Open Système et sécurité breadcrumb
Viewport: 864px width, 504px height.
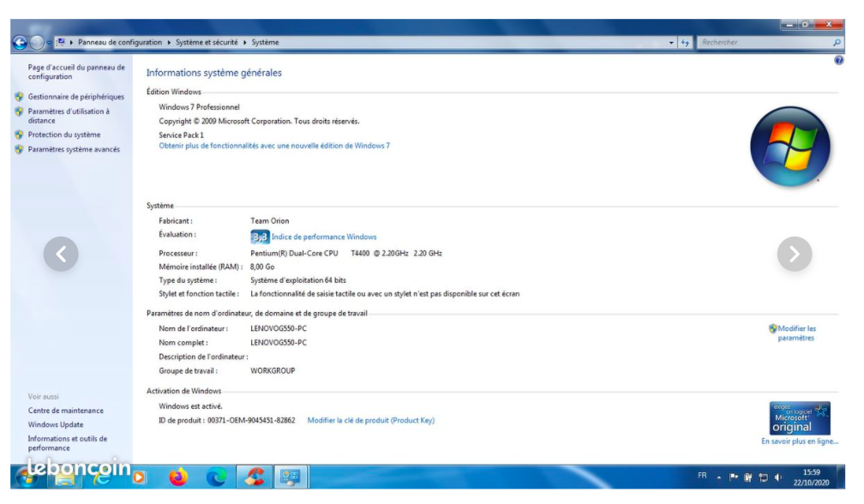tap(207, 42)
